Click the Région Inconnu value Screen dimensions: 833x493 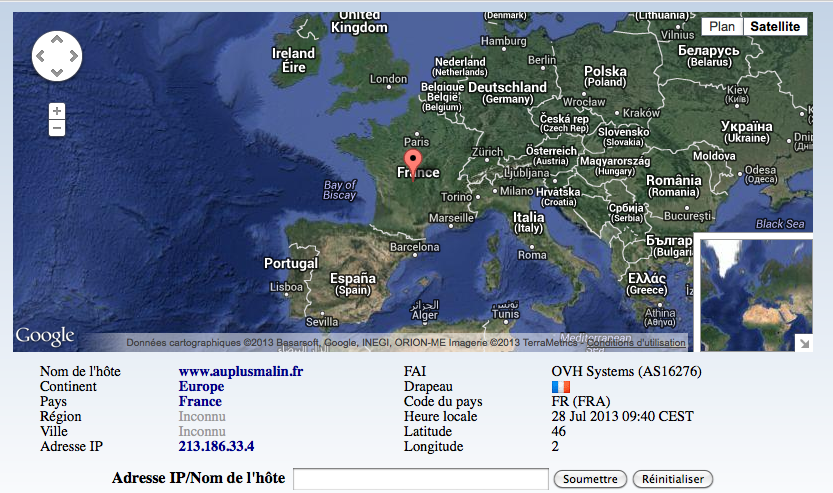202,416
